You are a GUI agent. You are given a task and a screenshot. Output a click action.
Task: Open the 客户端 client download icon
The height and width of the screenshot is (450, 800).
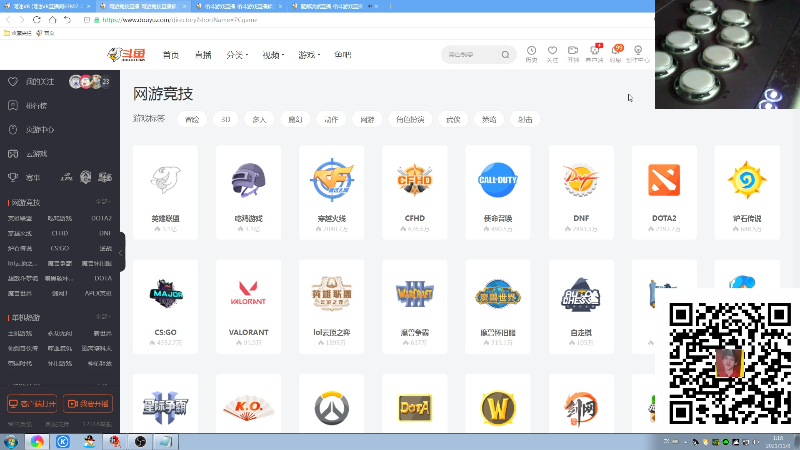594,54
